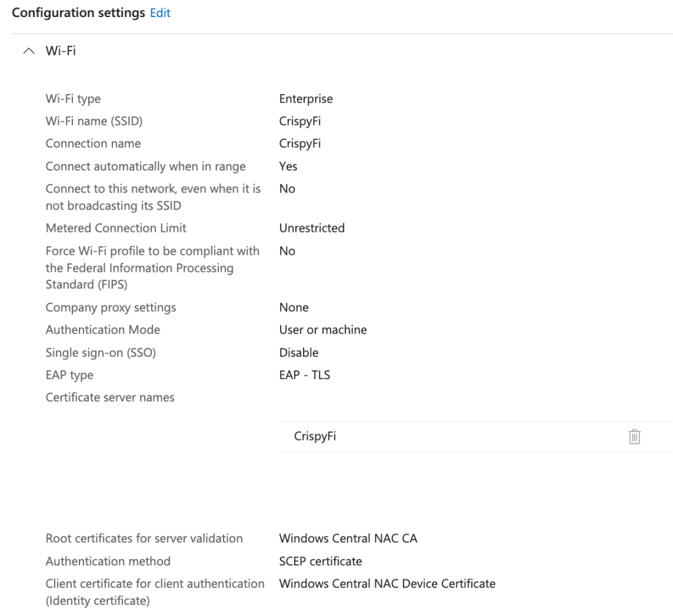673x616 pixels.
Task: Click the Metered Connection Limit label
Action: tap(116, 229)
